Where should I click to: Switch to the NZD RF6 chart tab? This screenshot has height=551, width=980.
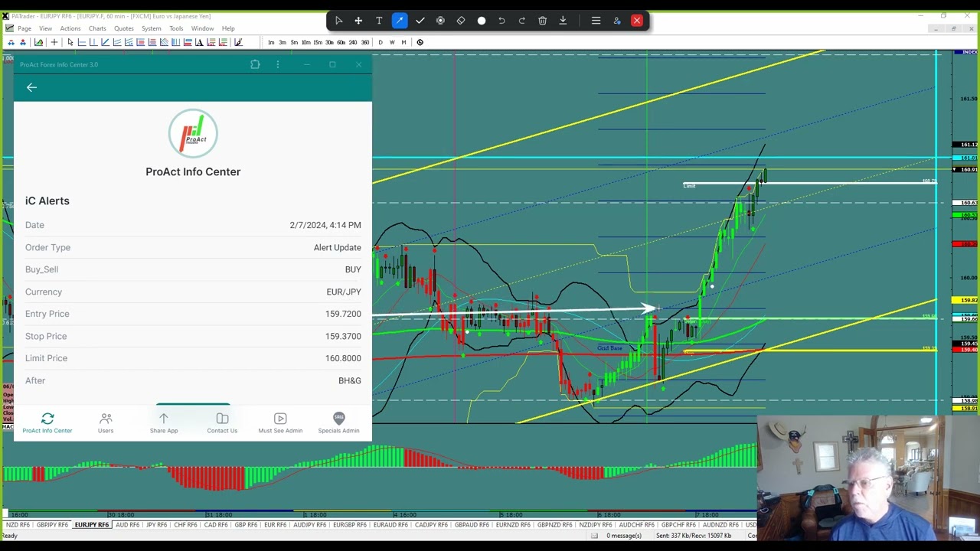coord(17,525)
